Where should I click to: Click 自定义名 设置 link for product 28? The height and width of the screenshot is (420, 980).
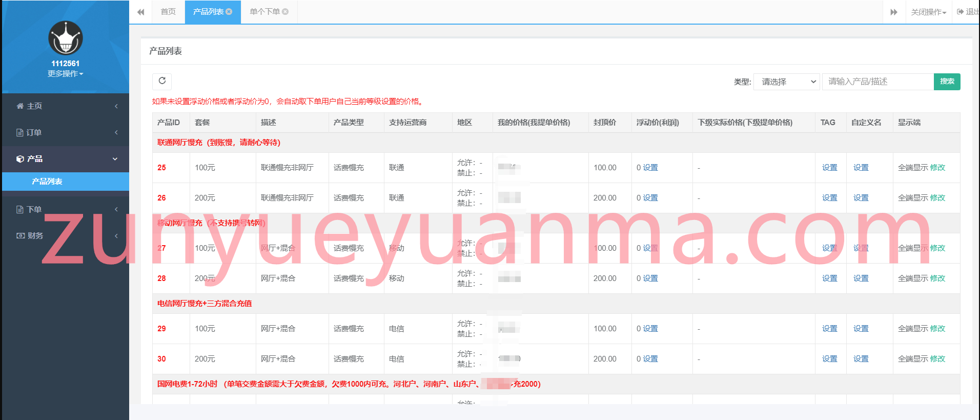click(861, 278)
